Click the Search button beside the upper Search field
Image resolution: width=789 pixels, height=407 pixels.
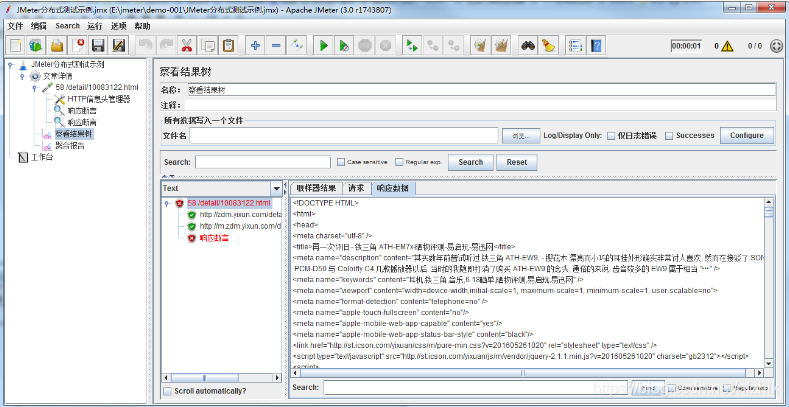tap(470, 162)
